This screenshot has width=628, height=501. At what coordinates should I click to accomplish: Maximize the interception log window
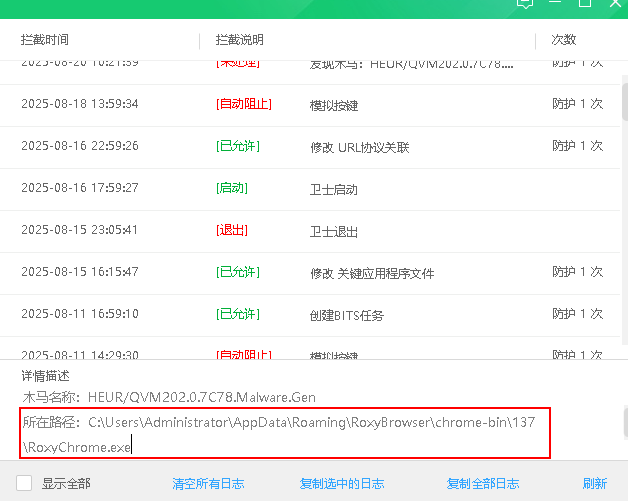[585, 3]
